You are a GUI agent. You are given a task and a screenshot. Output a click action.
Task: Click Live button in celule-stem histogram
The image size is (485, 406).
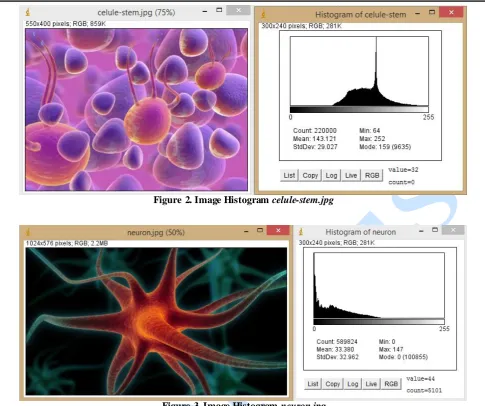(351, 175)
